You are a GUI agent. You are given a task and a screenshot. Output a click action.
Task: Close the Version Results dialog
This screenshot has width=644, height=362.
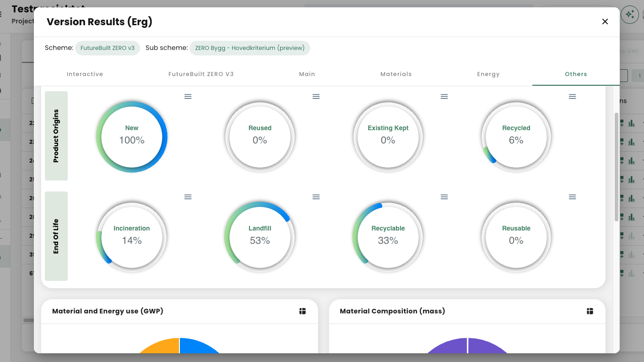coord(605,22)
